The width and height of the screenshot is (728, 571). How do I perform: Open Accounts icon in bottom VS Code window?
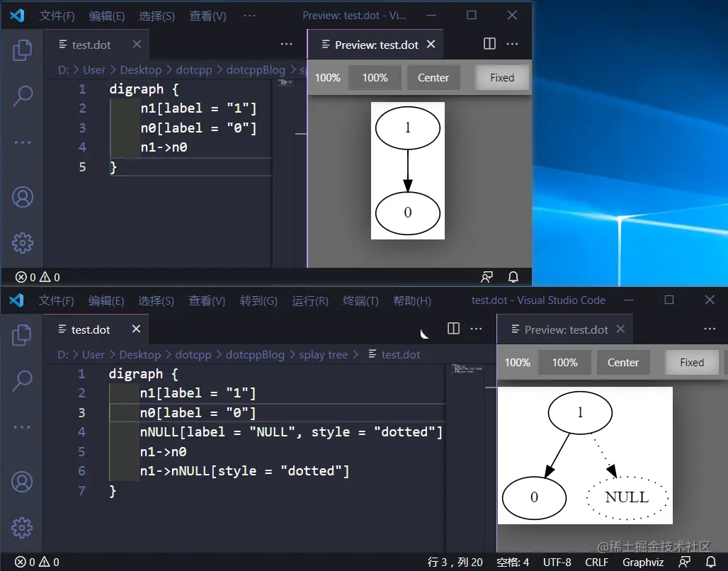click(21, 482)
